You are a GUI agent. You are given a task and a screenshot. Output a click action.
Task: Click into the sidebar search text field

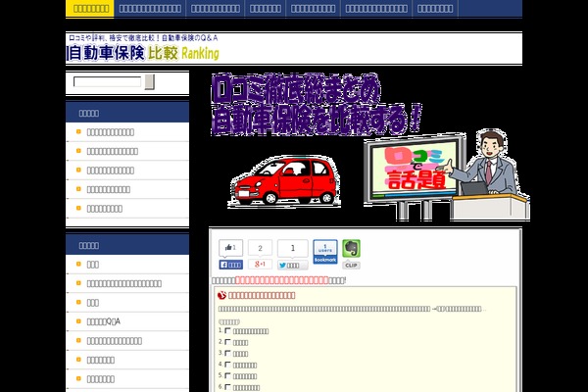(107, 82)
